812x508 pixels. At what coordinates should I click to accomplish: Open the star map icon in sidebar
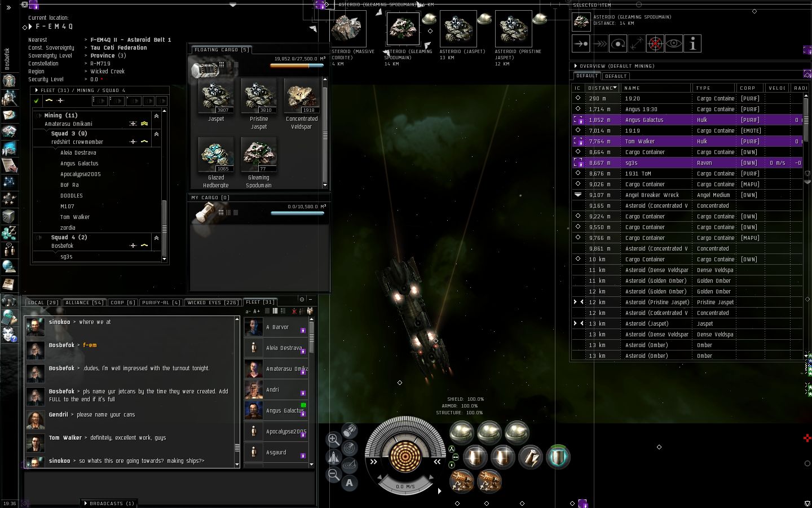9,182
